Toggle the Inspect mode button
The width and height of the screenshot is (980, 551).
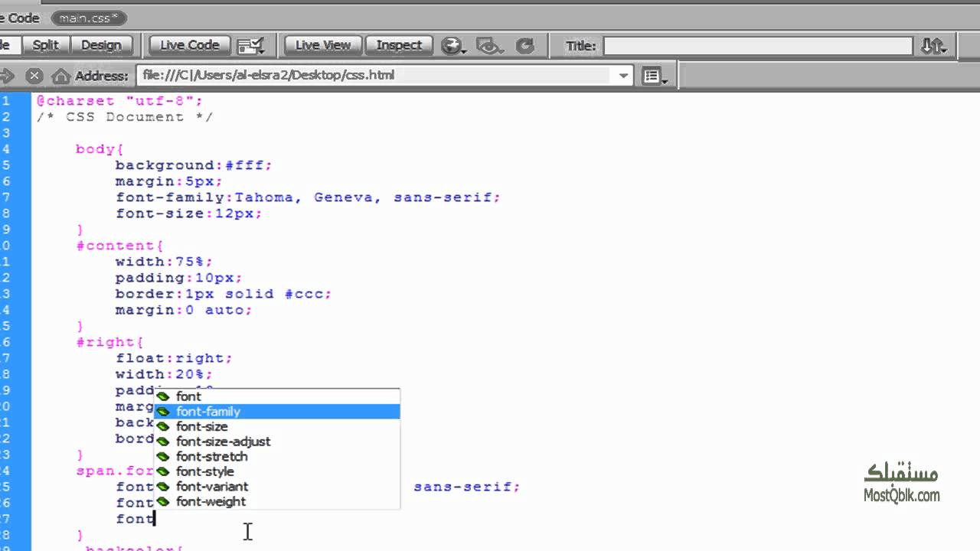click(398, 45)
